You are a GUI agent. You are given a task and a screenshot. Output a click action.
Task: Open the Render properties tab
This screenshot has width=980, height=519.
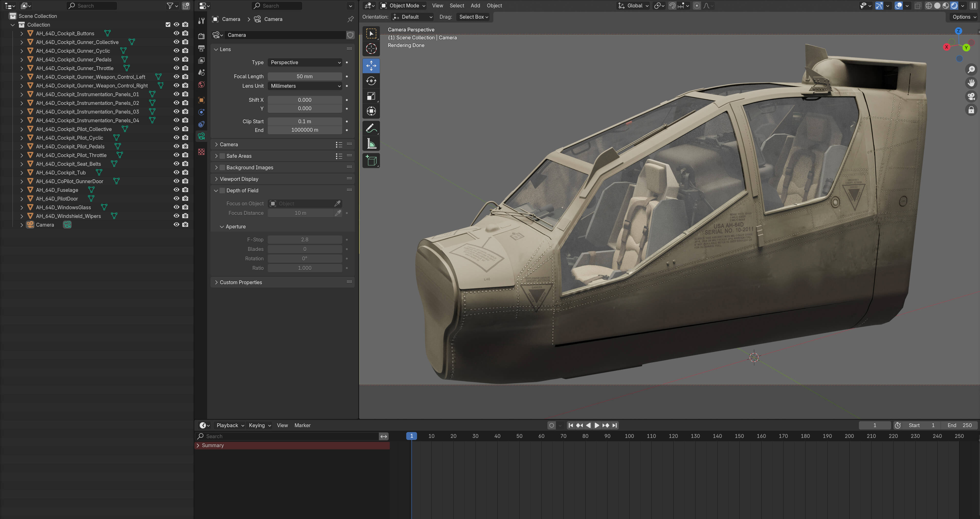pos(201,36)
